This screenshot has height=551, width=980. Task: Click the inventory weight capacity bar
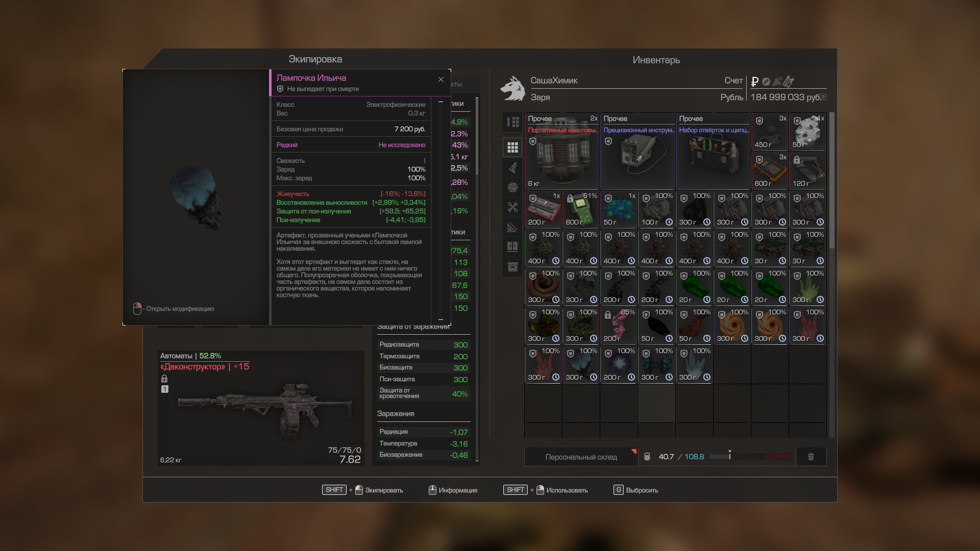pyautogui.click(x=750, y=457)
